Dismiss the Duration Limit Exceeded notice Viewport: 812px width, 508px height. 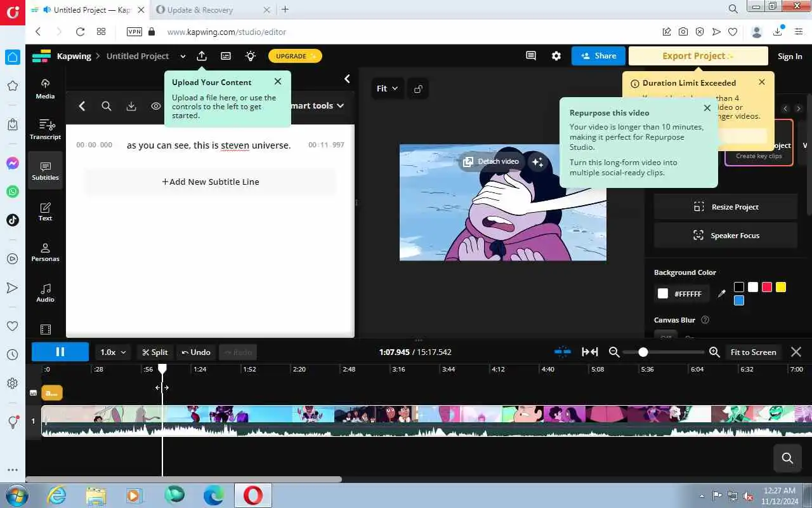[762, 82]
